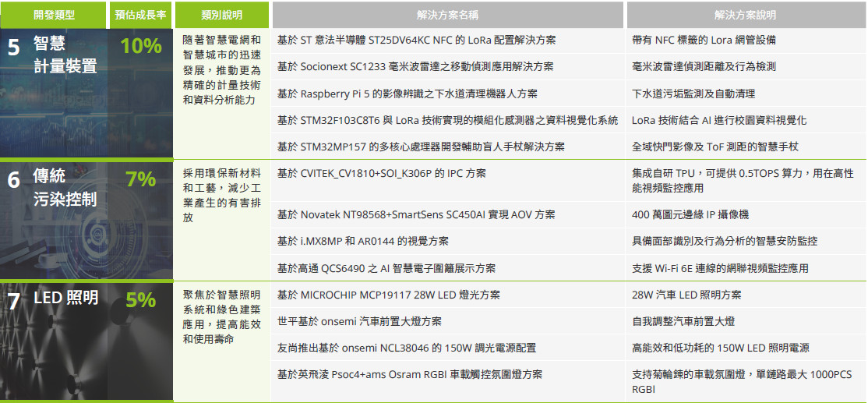This screenshot has width=868, height=403.
Task: Select the 解決方案說明 column header
Action: pos(745,15)
